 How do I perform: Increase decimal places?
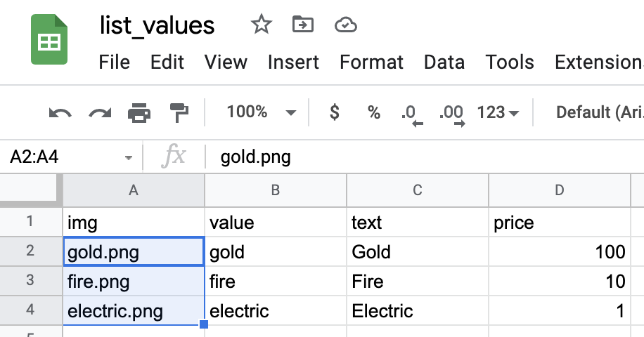(451, 114)
